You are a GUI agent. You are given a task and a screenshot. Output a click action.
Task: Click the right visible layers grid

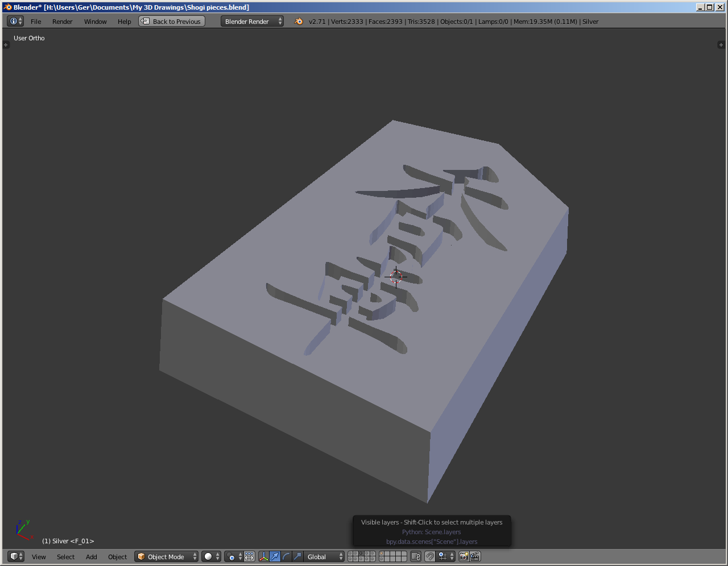coord(393,556)
